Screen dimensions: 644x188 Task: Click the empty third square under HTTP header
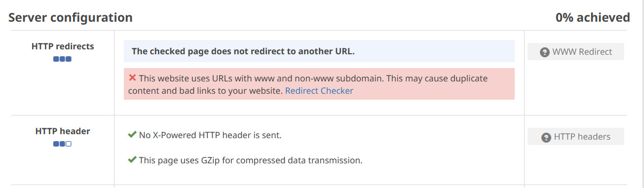pos(69,144)
